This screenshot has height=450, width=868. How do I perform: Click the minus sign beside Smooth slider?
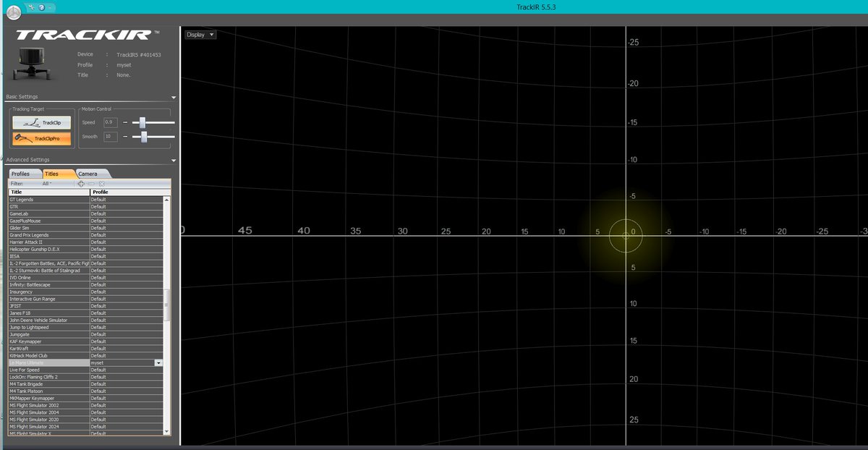point(125,136)
